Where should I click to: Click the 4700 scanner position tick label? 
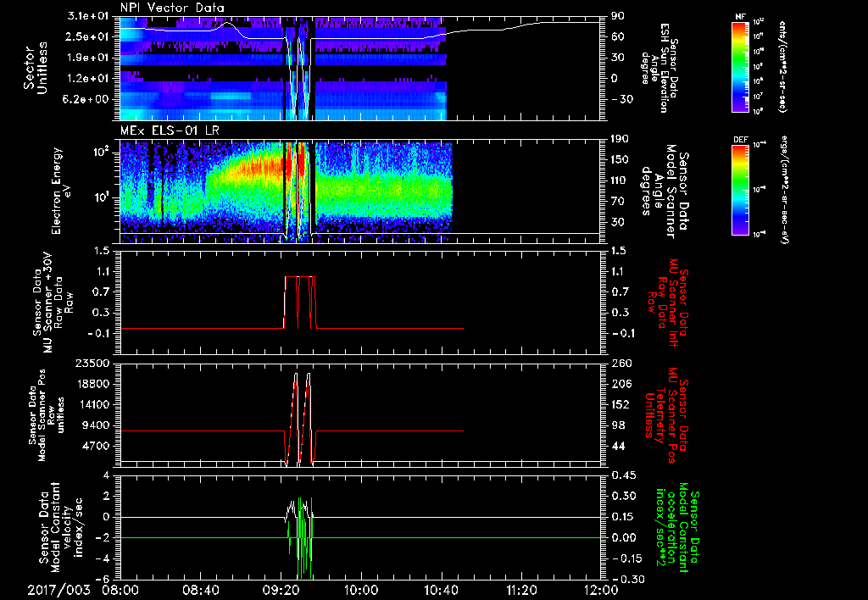[x=97, y=446]
